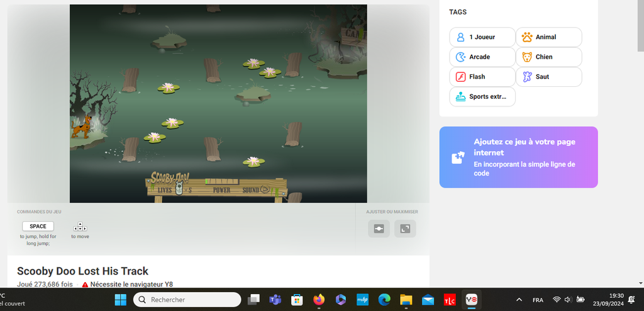Viewport: 644px width, 311px height.
Task: Maximize the game to fullscreen
Action: pyautogui.click(x=405, y=229)
